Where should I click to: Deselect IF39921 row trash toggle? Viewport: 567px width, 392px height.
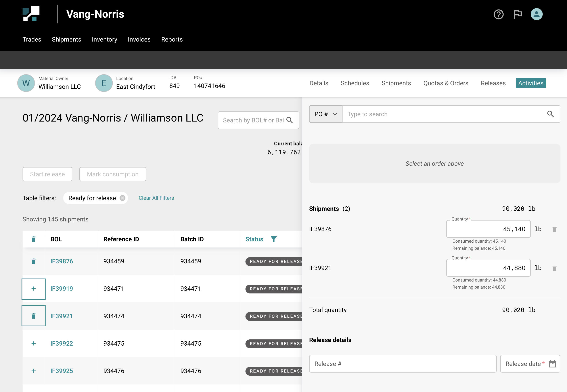pos(34,316)
